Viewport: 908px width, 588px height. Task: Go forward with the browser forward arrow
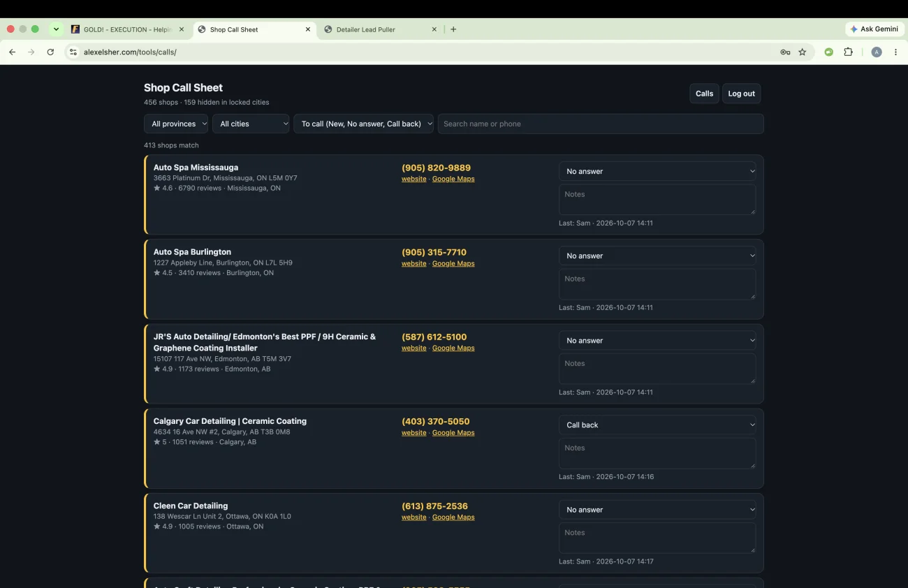point(31,52)
